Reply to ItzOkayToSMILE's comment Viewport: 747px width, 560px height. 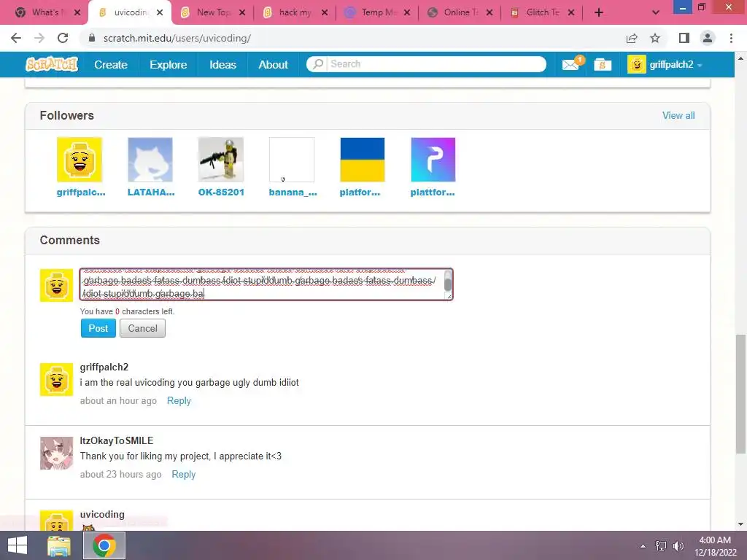183,474
